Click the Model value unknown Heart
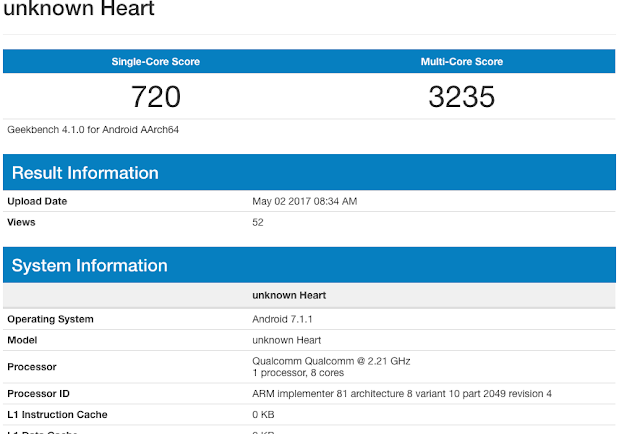 287,340
